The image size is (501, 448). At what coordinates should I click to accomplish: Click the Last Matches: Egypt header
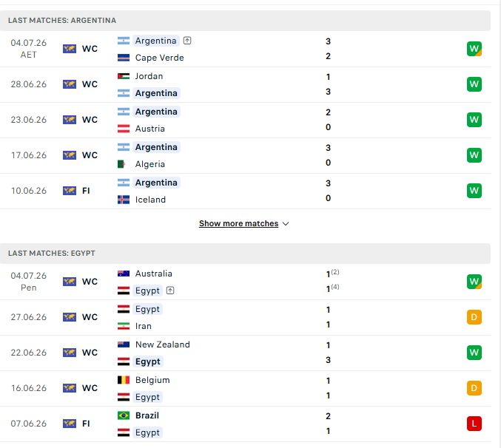pos(245,254)
